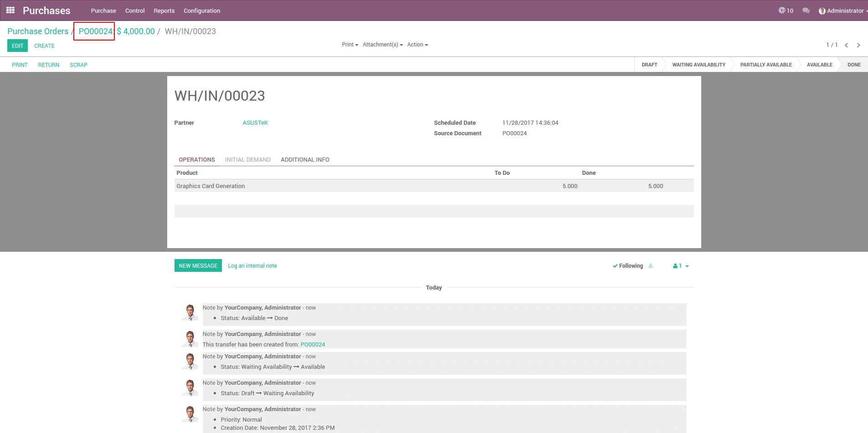Viewport: 868px width, 433px height.
Task: Open the Administrator user menu
Action: click(842, 10)
